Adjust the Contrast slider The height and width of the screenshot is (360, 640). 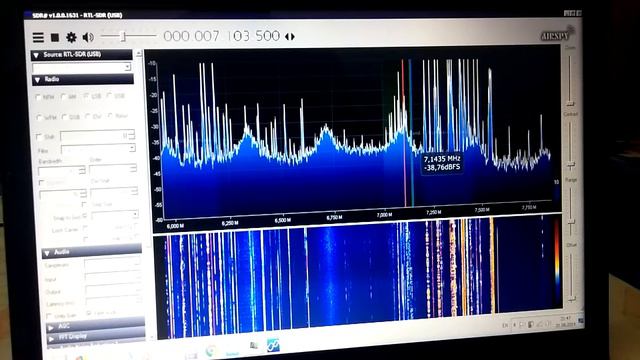pyautogui.click(x=571, y=145)
